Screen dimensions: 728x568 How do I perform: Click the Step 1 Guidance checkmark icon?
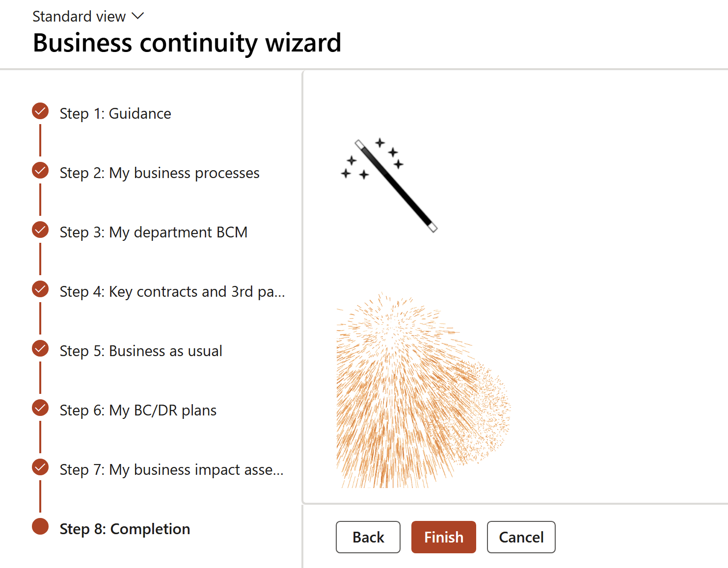(40, 111)
